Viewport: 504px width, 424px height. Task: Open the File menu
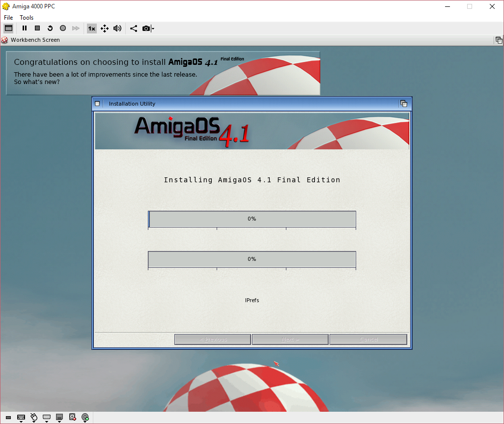coord(8,17)
